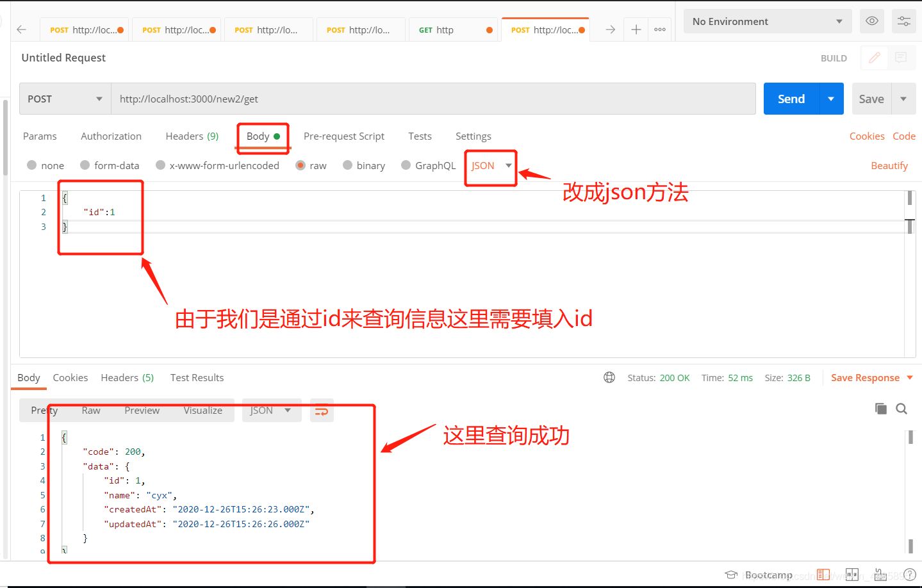Search within the response body
Image resolution: width=922 pixels, height=588 pixels.
901,408
